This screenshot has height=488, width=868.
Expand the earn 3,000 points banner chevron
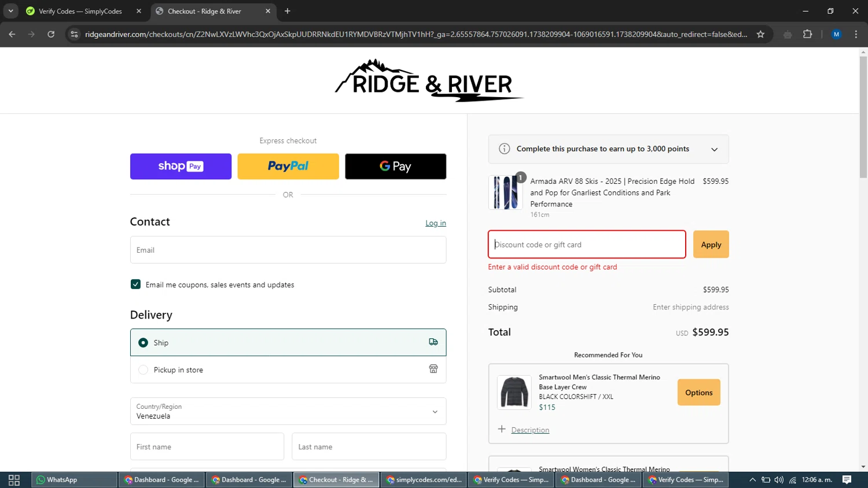[715, 150]
